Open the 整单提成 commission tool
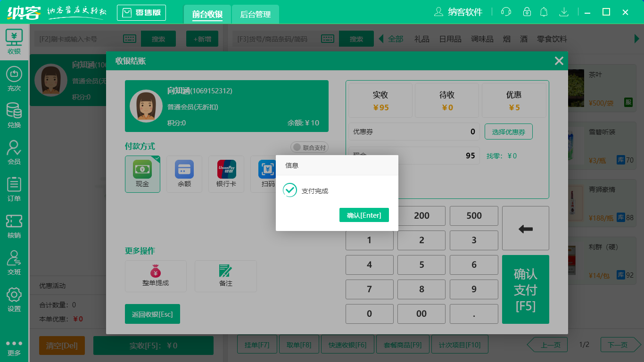The width and height of the screenshot is (644, 362). coord(155,276)
